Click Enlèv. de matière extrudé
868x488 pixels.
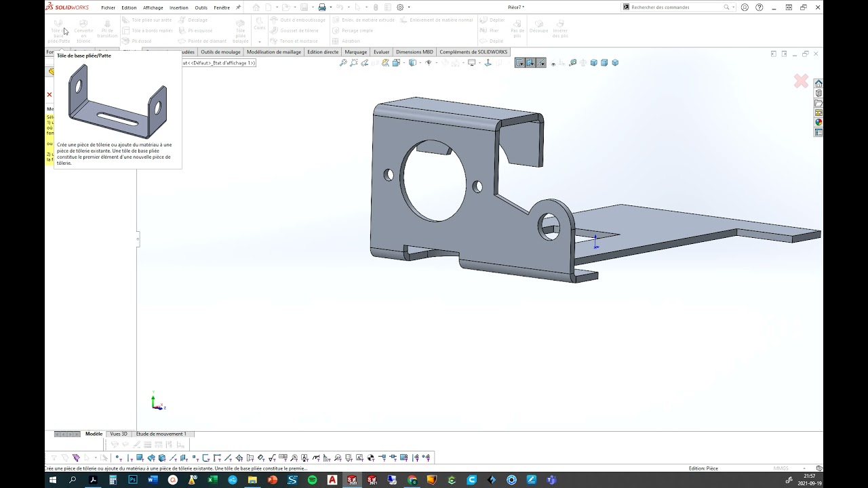(x=363, y=20)
